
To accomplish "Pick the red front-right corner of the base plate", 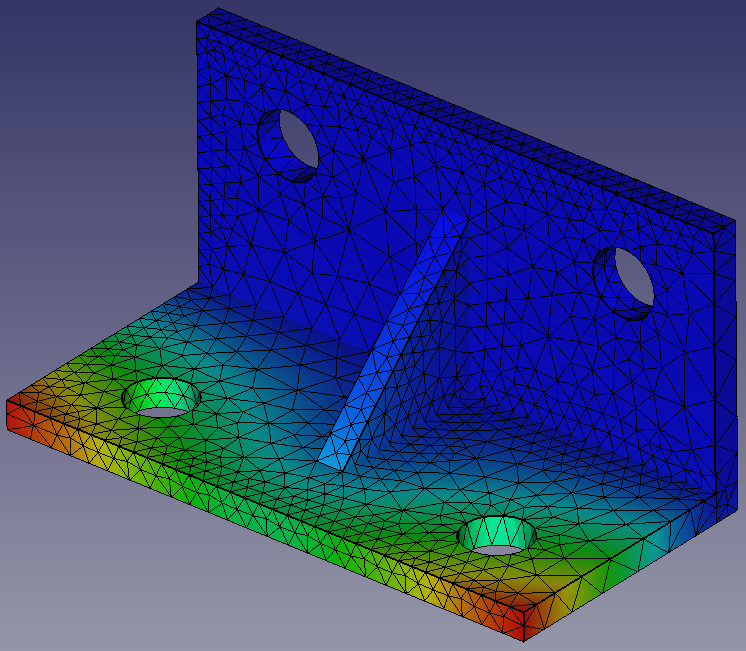I will tap(520, 620).
